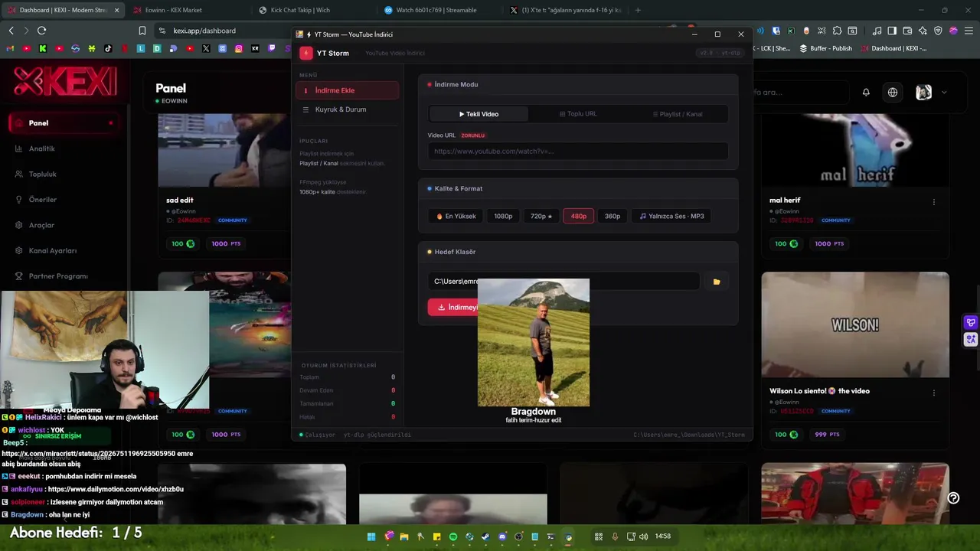Screen dimensions: 980x551
Task: Open options menu for Wilson Lo siento card
Action: point(933,393)
